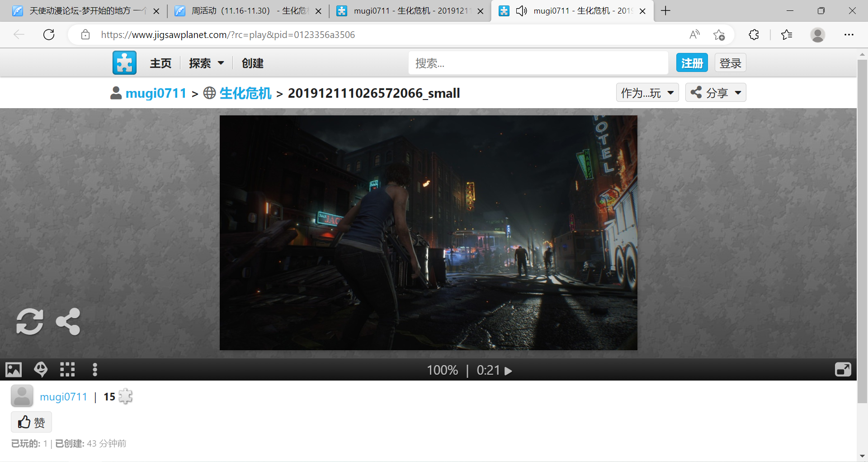Screen dimensions: 868x462
Task: Expand the 探索 dropdown menu
Action: 207,63
